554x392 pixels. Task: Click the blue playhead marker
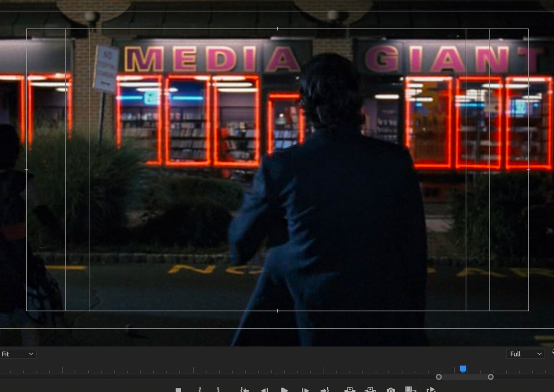pos(463,369)
